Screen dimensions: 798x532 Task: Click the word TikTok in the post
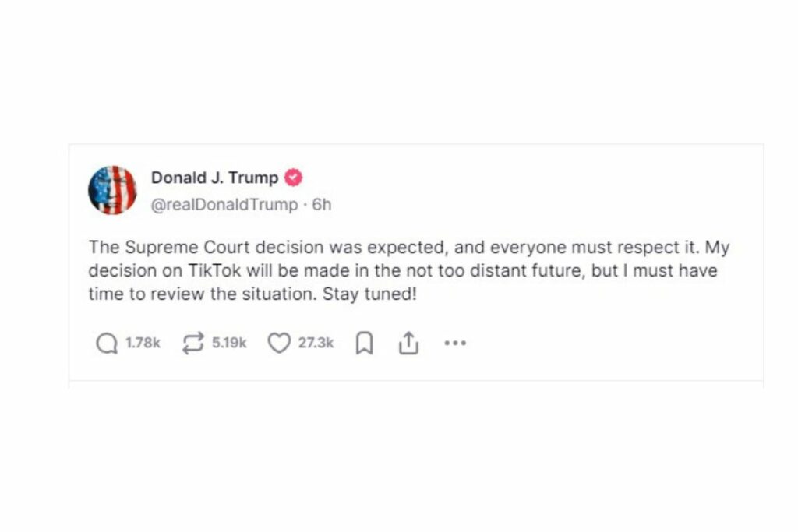point(214,270)
